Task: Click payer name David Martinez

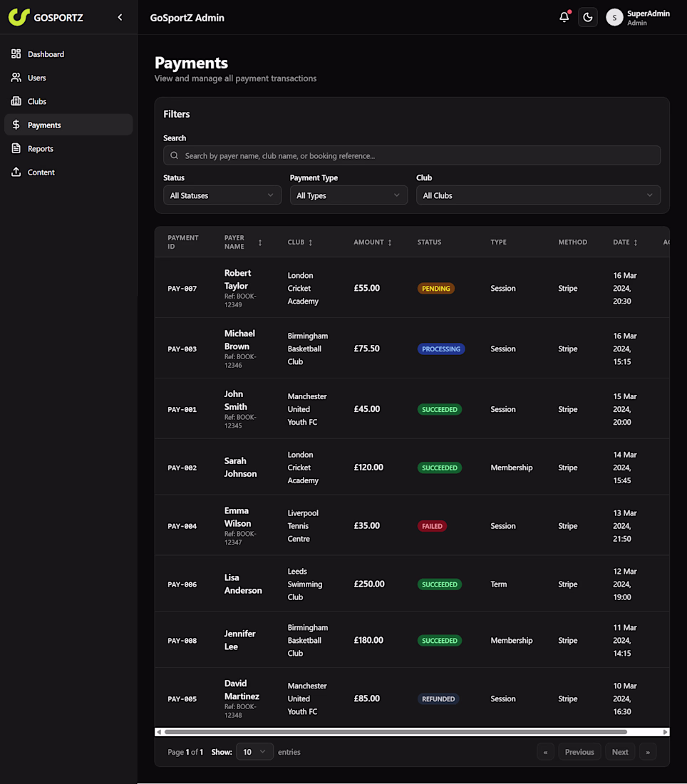Action: (x=242, y=690)
